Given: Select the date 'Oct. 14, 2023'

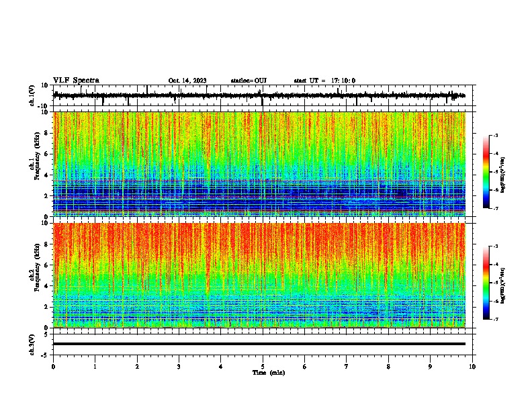Looking at the screenshot, I should pyautogui.click(x=187, y=81).
